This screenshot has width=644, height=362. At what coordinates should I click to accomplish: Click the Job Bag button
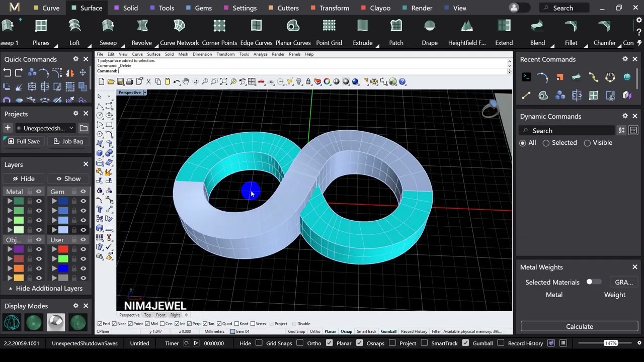pyautogui.click(x=68, y=141)
